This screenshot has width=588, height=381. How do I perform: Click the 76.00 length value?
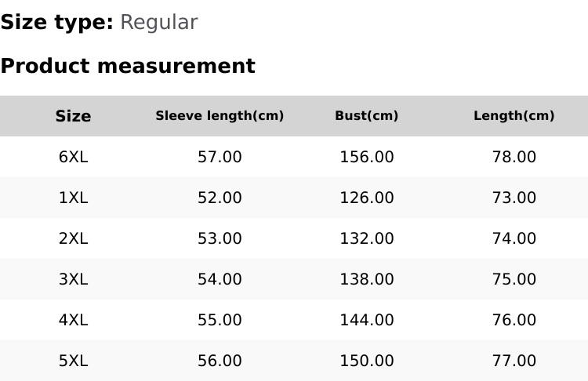[x=514, y=320]
